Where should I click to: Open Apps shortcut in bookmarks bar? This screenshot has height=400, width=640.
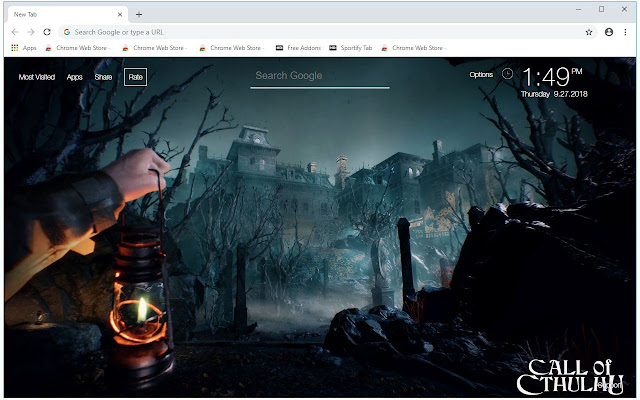[x=24, y=48]
